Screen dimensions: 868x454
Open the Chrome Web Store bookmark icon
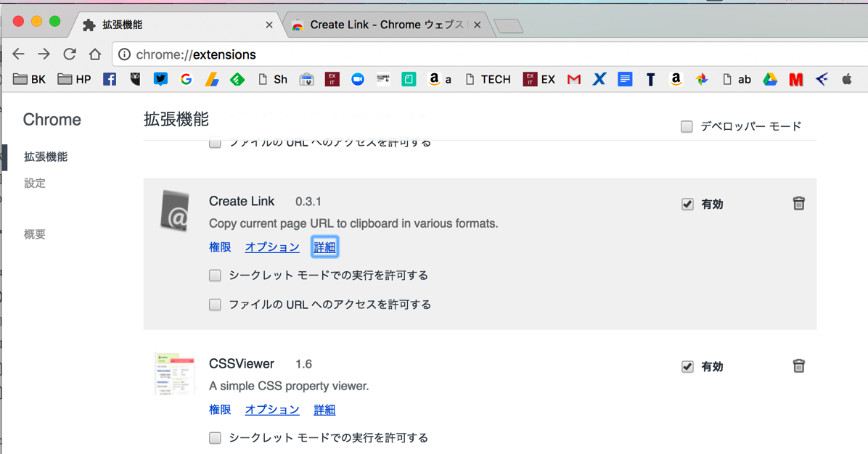[x=307, y=79]
